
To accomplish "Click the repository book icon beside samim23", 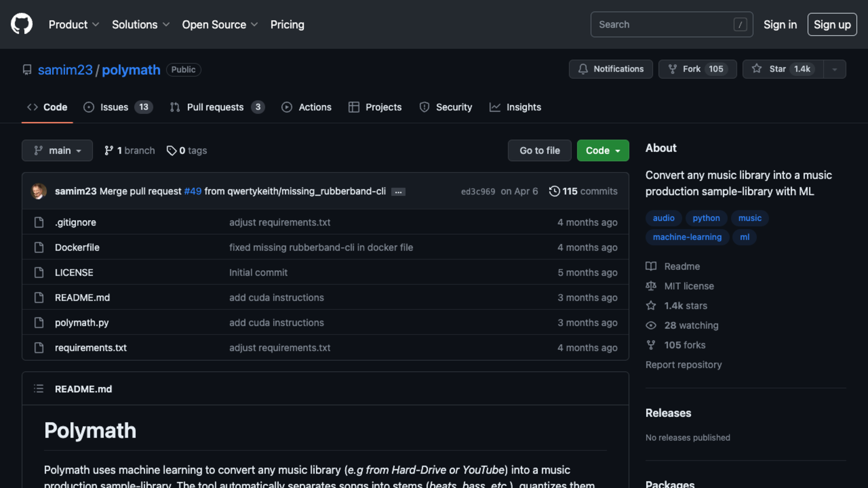I will click(27, 70).
